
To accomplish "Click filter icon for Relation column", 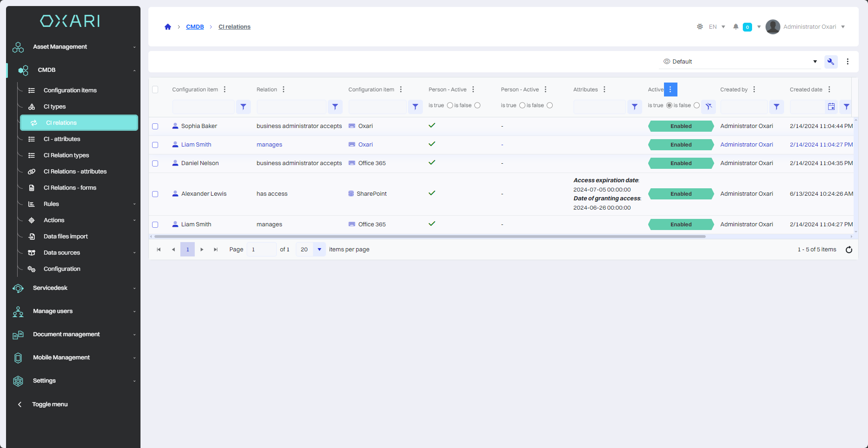I will point(335,107).
